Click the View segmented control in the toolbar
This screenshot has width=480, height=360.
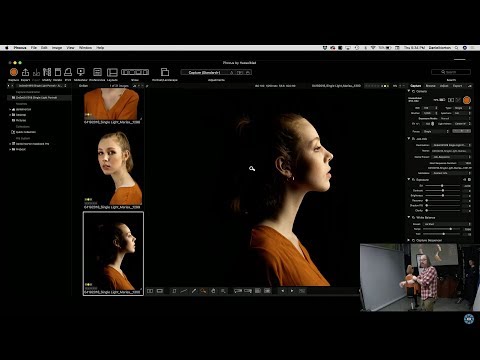click(x=135, y=72)
